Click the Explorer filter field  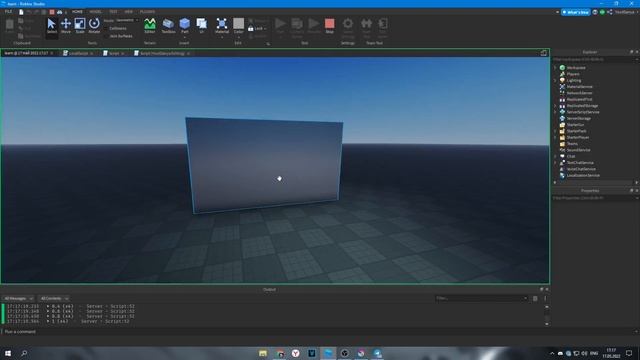[595, 60]
